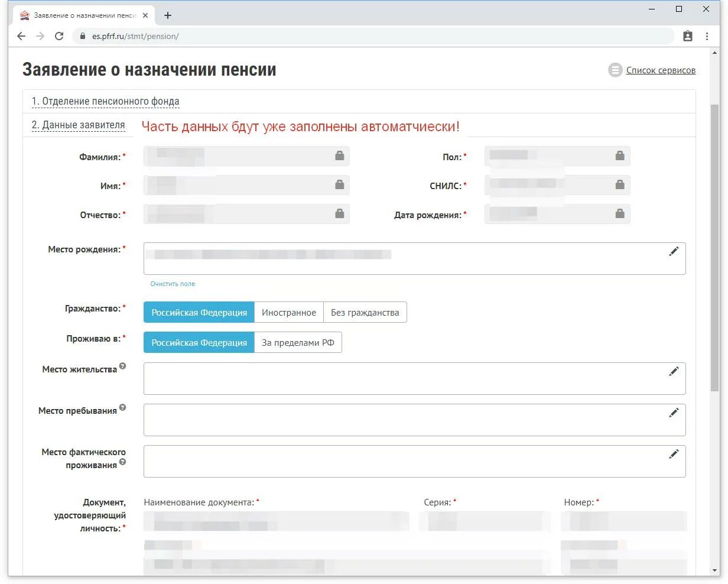Click the Серия document field
This screenshot has width=728, height=584.
coord(486,521)
